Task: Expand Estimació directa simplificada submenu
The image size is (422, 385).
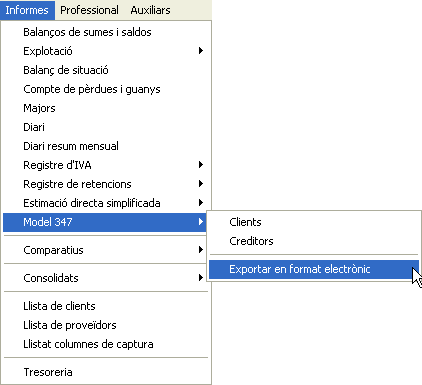Action: tap(106, 203)
